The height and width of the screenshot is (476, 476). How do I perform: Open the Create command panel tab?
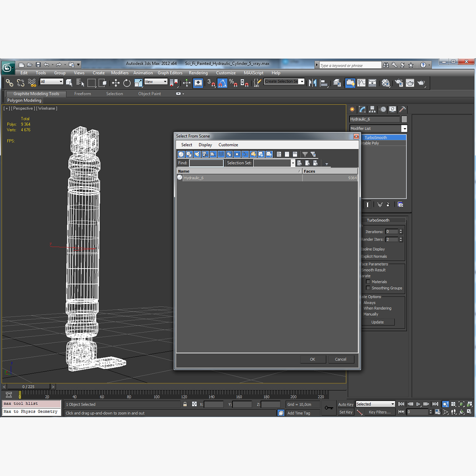coord(352,109)
